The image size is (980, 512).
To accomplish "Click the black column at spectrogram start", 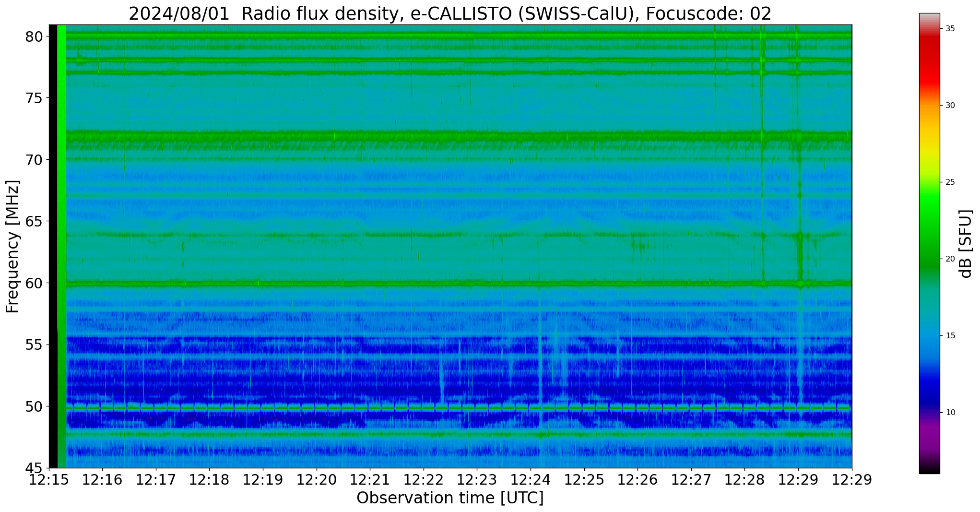I will [x=53, y=246].
